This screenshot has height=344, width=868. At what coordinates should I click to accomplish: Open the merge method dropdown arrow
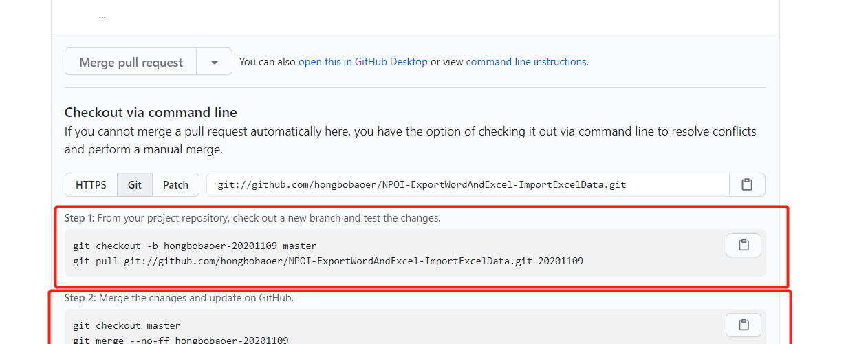click(x=215, y=62)
